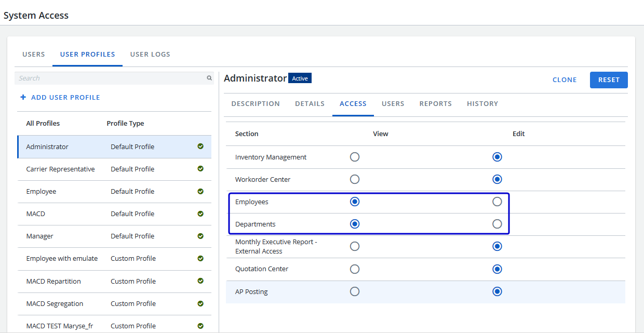Screen dimensions: 644x333
Task: Click the plus icon beside Add User Profile
Action: (x=23, y=97)
